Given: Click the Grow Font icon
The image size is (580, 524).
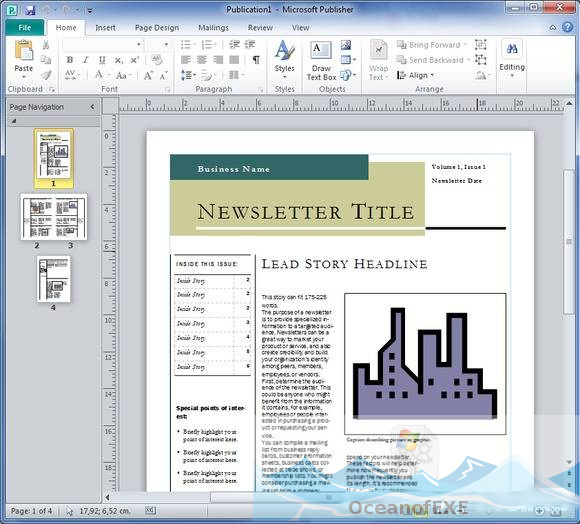Looking at the screenshot, I should pyautogui.click(x=148, y=75).
